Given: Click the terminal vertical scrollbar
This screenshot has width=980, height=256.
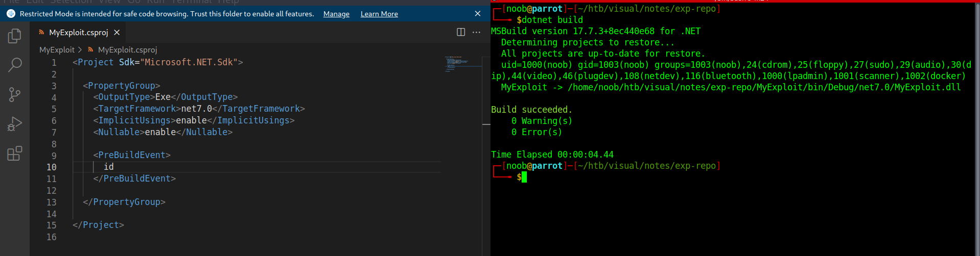Looking at the screenshot, I should [x=977, y=127].
